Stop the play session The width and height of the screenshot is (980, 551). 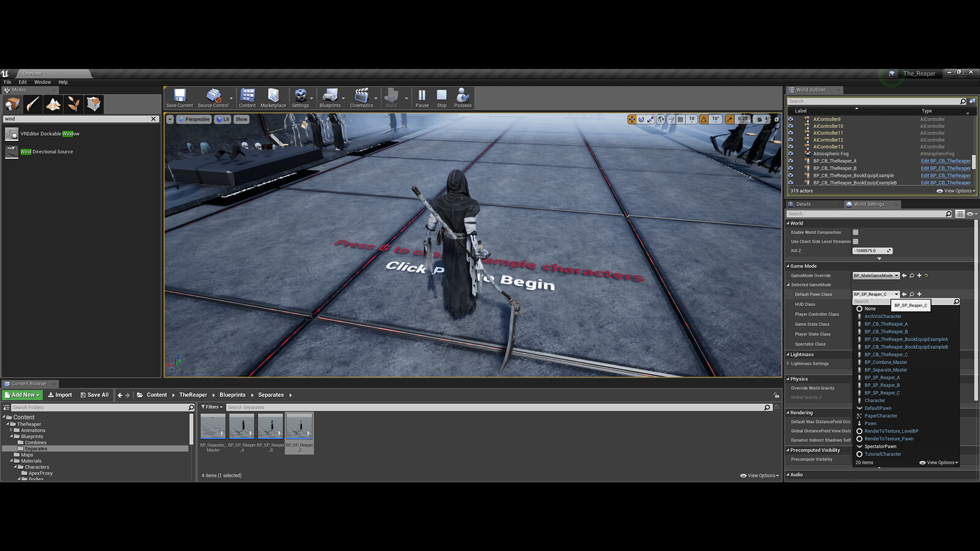pos(442,98)
